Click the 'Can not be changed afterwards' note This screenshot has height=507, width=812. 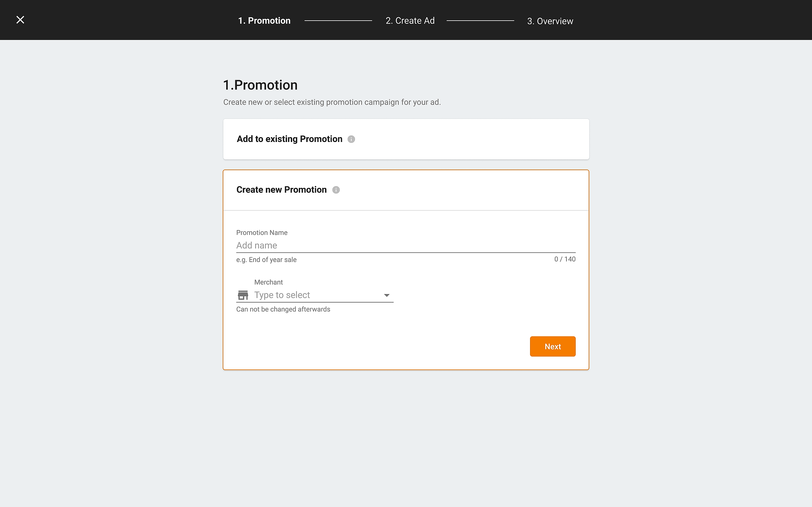[x=283, y=309]
